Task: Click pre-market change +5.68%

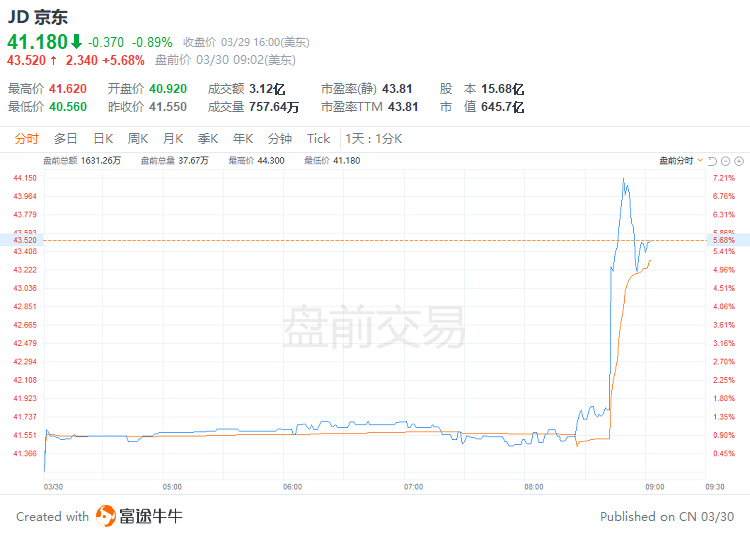Action: click(123, 60)
